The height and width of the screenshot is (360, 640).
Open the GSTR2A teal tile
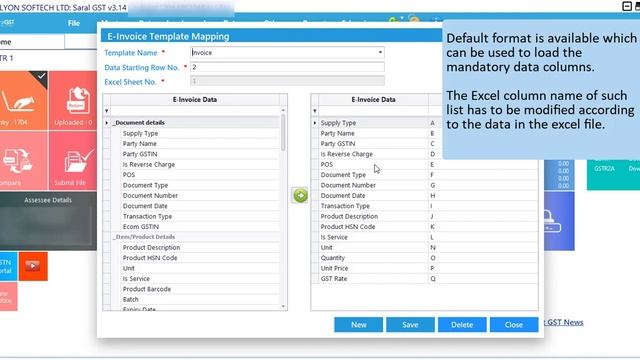613,175
